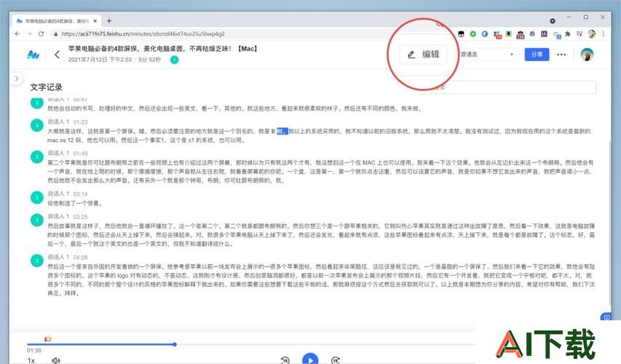
Task: Click the green circle extension icon
Action: [x=473, y=34]
